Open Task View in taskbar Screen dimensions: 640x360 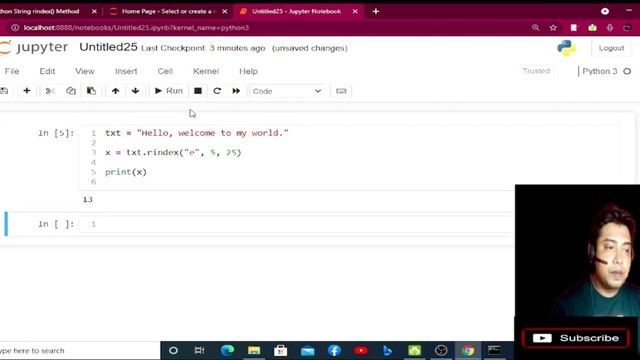tap(199, 350)
